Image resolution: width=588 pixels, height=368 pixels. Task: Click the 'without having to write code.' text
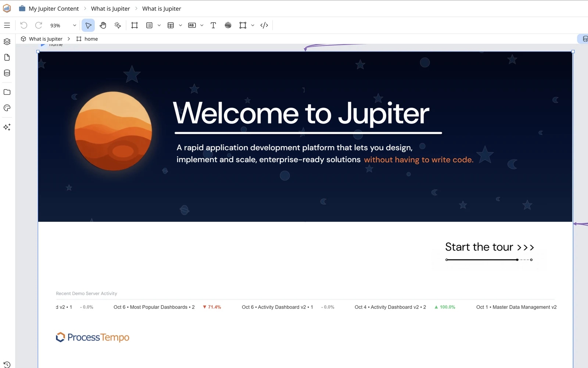tap(419, 160)
